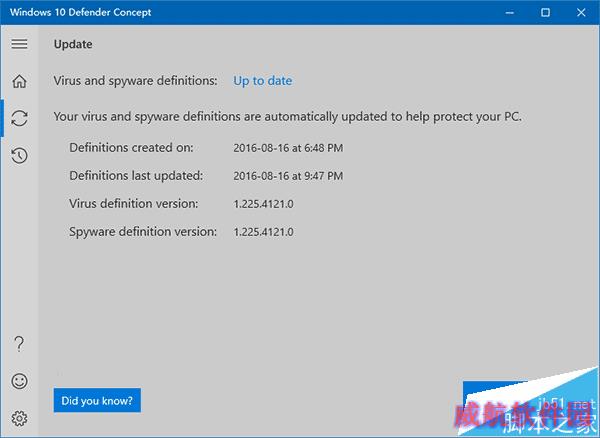Image resolution: width=600 pixels, height=438 pixels.
Task: Open the hamburger navigation menu
Action: click(19, 44)
